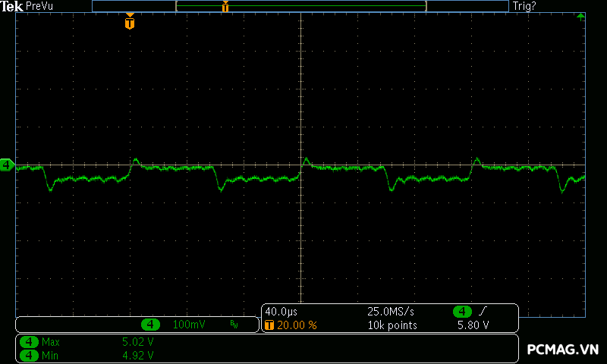The height and width of the screenshot is (364, 607).
Task: Click the channel 4 badge for Min measurement
Action: coord(29,355)
